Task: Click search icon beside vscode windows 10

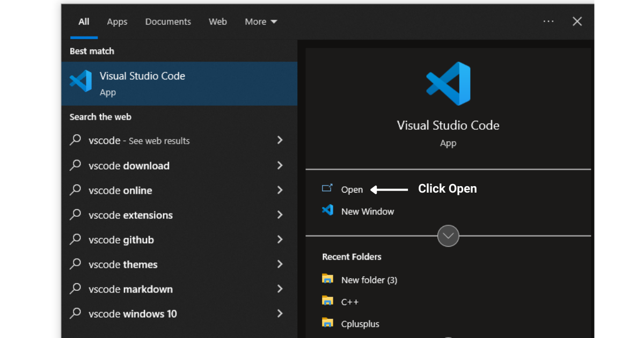Action: 76,313
